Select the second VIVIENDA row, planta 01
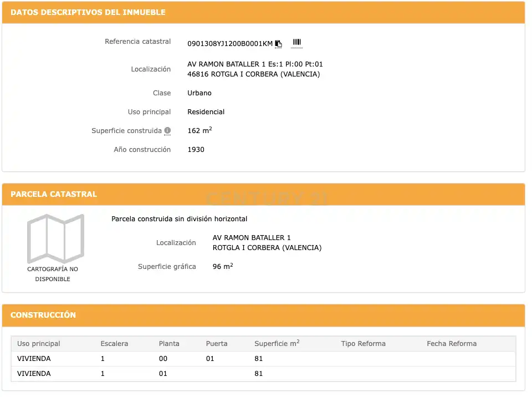The image size is (532, 397). (x=263, y=374)
